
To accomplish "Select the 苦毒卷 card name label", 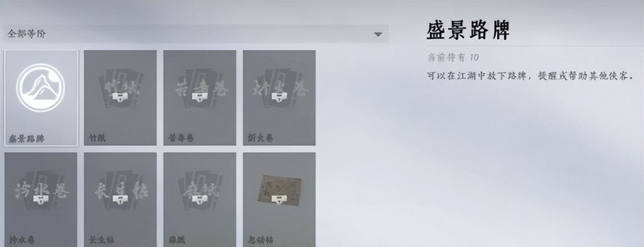I will tap(181, 138).
